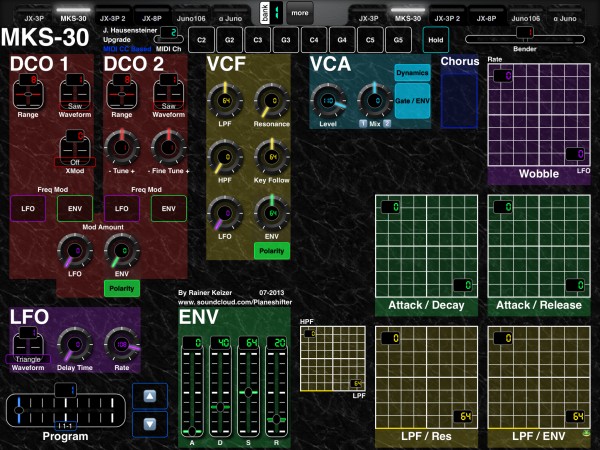Click the VCF ENV knob
The image size is (600, 450).
272,214
